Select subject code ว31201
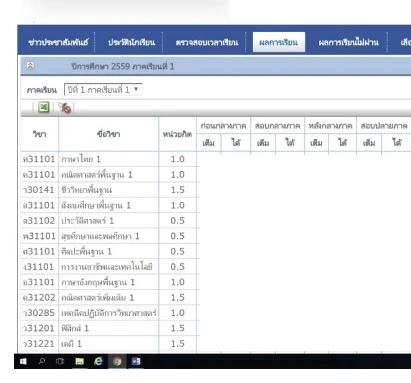Screen dimensions: 411x383 39,328
